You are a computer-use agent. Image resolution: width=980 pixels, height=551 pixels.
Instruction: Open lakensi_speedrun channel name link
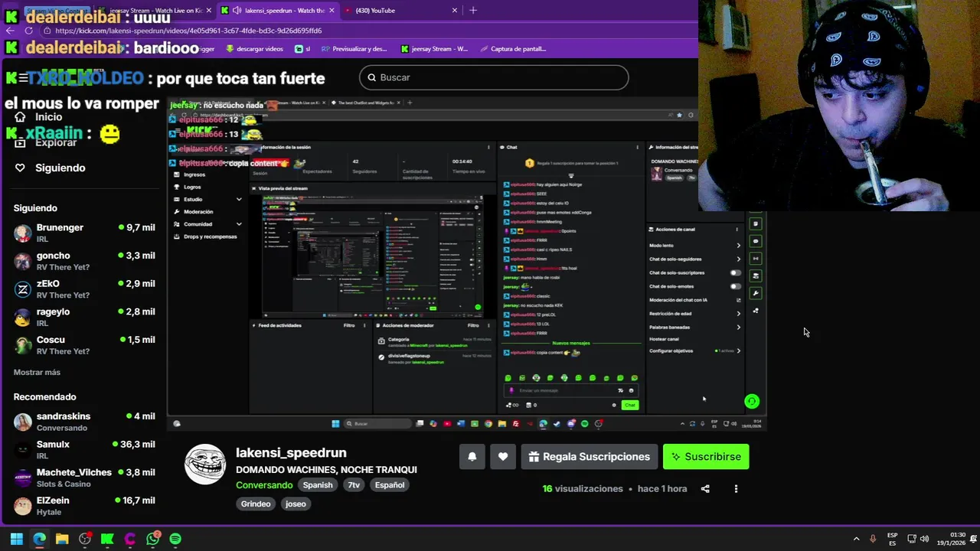click(291, 452)
